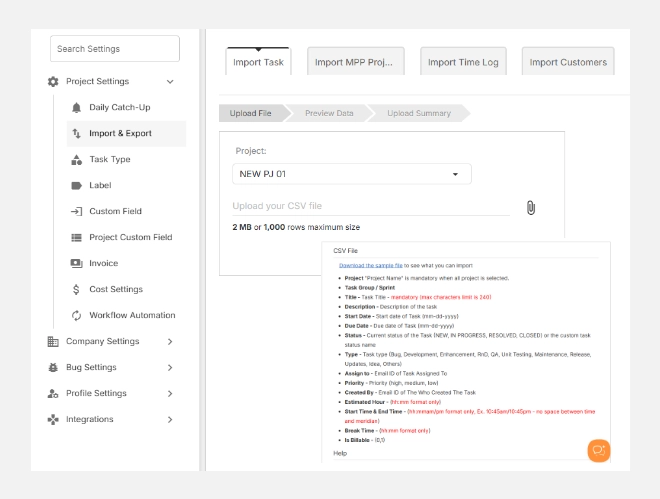Click the Label tag icon

[x=77, y=185]
